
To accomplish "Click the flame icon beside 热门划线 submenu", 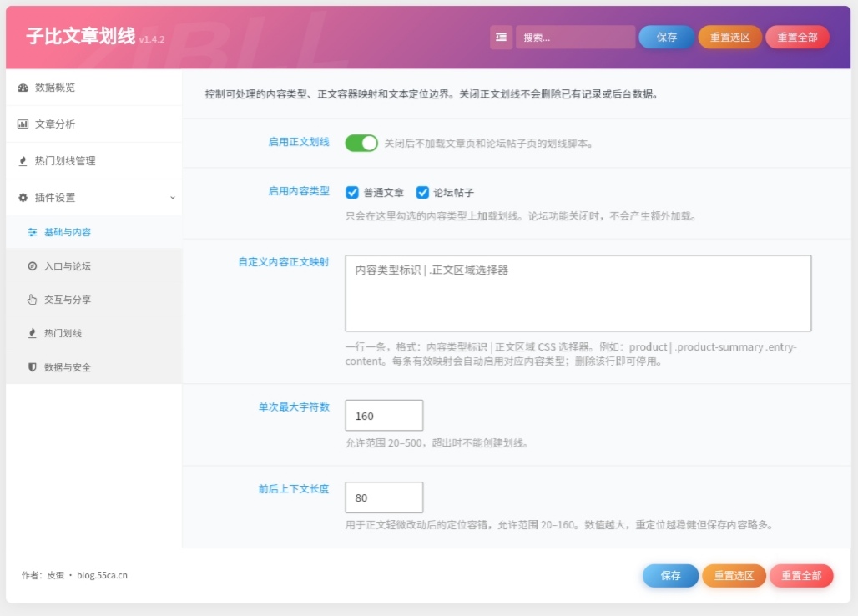I will click(33, 333).
